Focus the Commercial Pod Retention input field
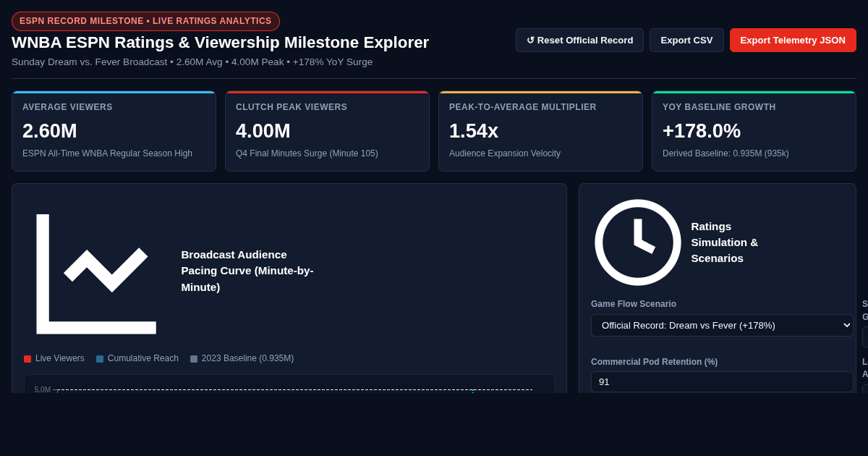Image resolution: width=868 pixels, height=456 pixels. point(722,382)
